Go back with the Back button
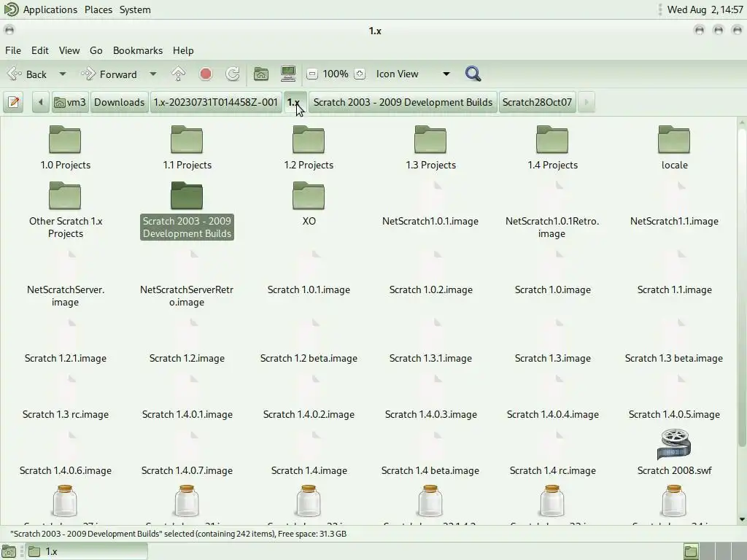This screenshot has height=560, width=747. 28,74
